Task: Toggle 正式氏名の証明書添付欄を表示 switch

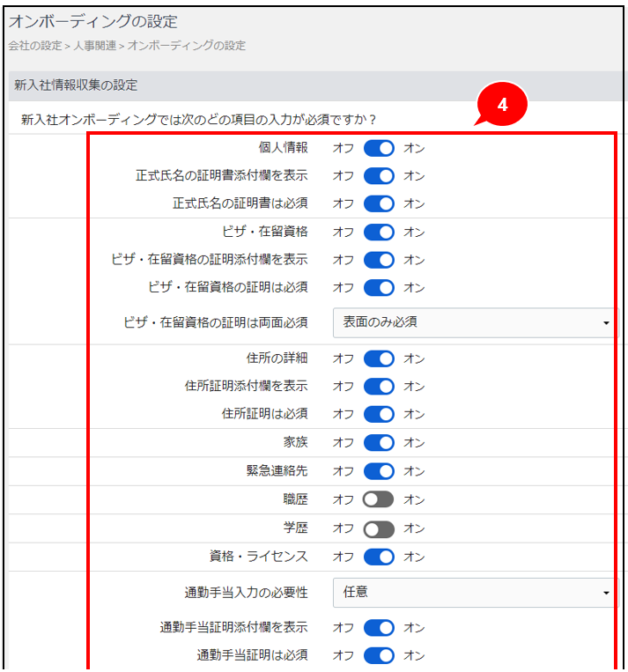Action: pos(379,176)
